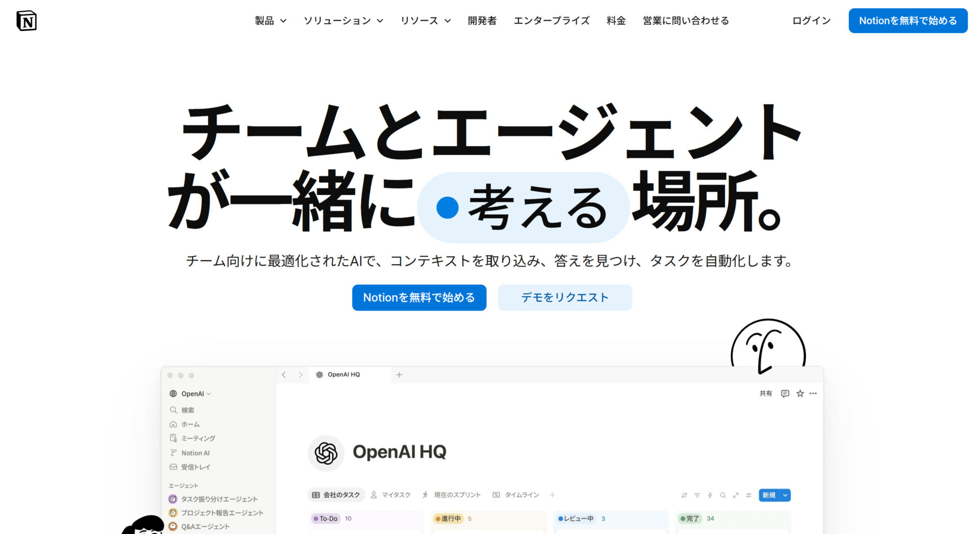
Task: Add a new database view
Action: point(552,495)
